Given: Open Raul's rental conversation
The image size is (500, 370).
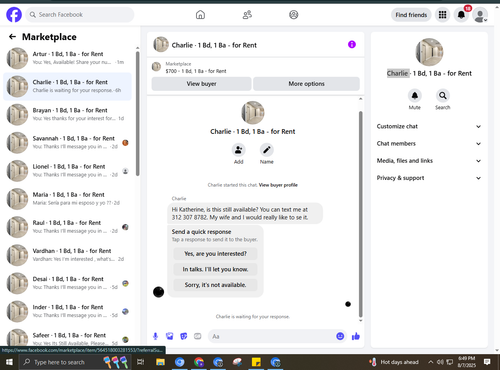Looking at the screenshot, I should click(67, 227).
